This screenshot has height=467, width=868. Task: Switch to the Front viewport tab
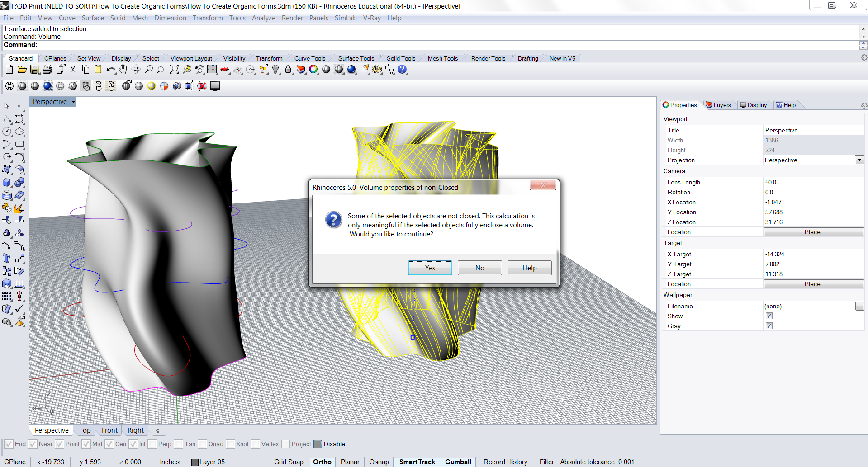(109, 430)
